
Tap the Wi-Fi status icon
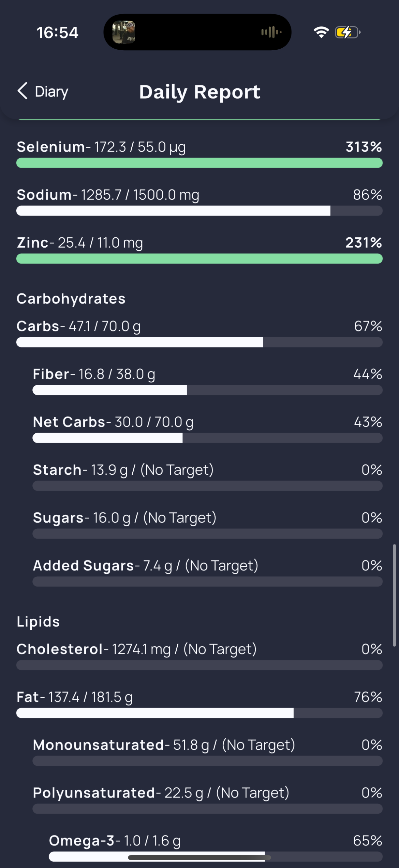tap(321, 32)
